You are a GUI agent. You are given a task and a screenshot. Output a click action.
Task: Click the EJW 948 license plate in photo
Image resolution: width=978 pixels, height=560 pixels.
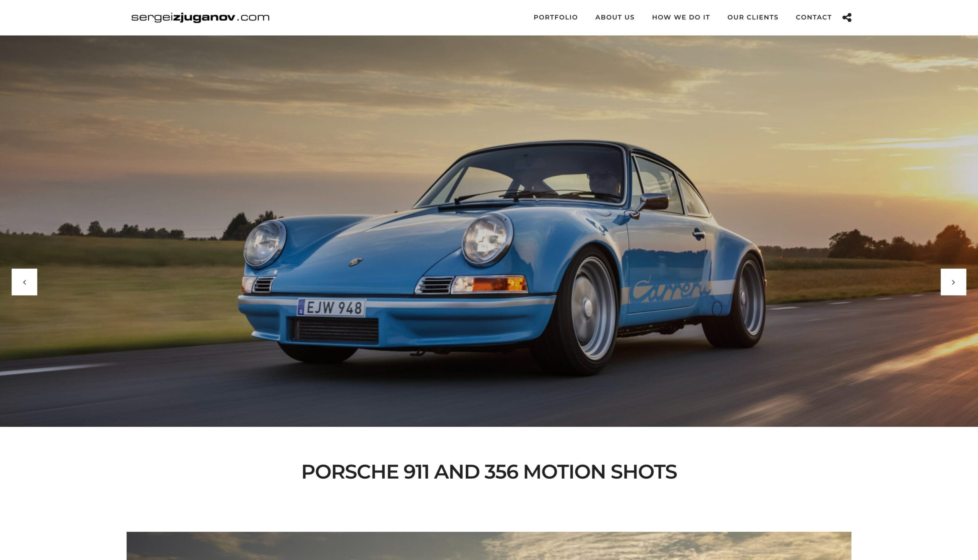(331, 308)
